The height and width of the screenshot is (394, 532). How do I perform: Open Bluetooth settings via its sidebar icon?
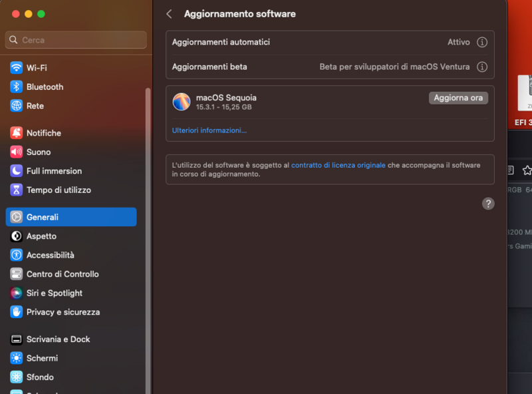click(x=15, y=87)
